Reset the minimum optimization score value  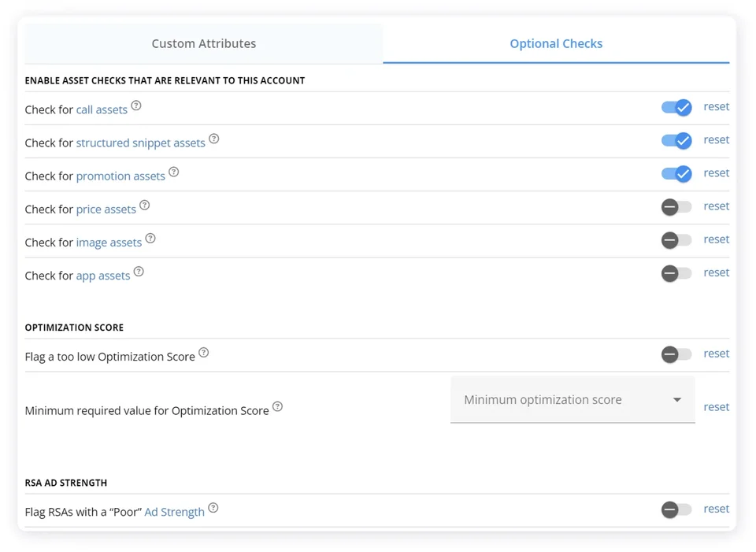[x=717, y=407]
